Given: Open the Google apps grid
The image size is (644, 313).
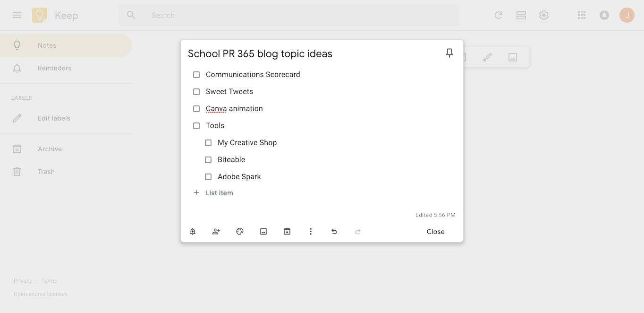Looking at the screenshot, I should tap(582, 15).
